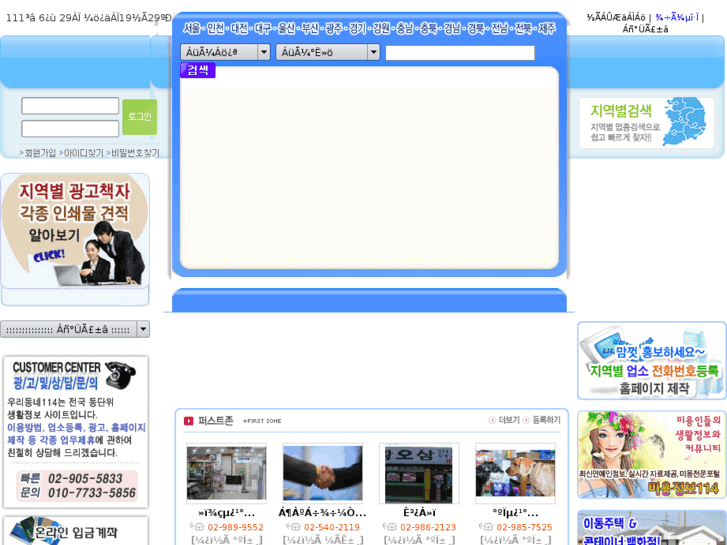Select the 경북 region tab
This screenshot has width=727, height=545.
tap(476, 29)
